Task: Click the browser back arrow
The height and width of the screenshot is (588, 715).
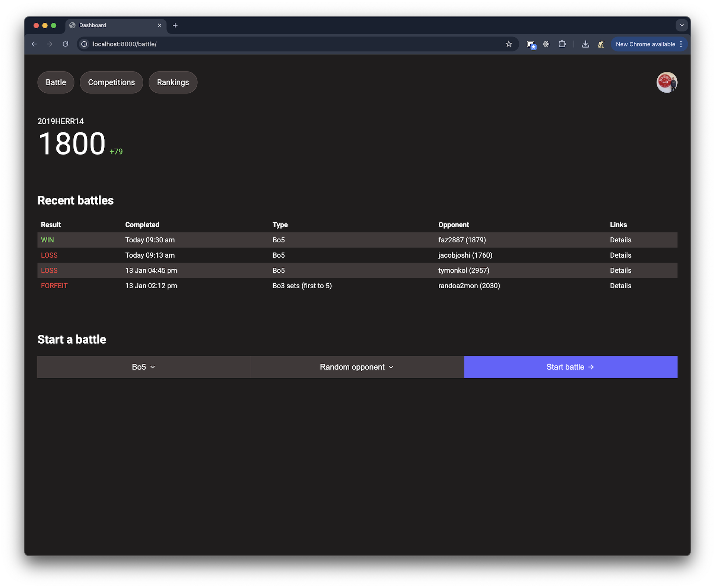Action: pos(34,44)
